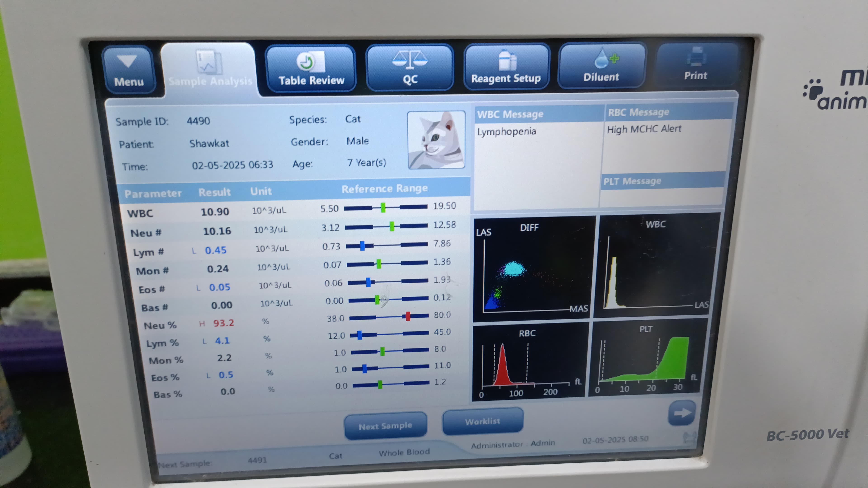Tap the Lymphopenia WBC message
Image resolution: width=868 pixels, height=488 pixels.
click(506, 131)
